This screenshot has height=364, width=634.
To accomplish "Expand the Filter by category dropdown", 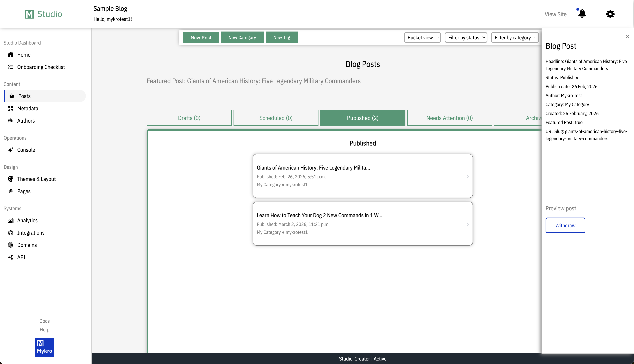I will coord(515,38).
